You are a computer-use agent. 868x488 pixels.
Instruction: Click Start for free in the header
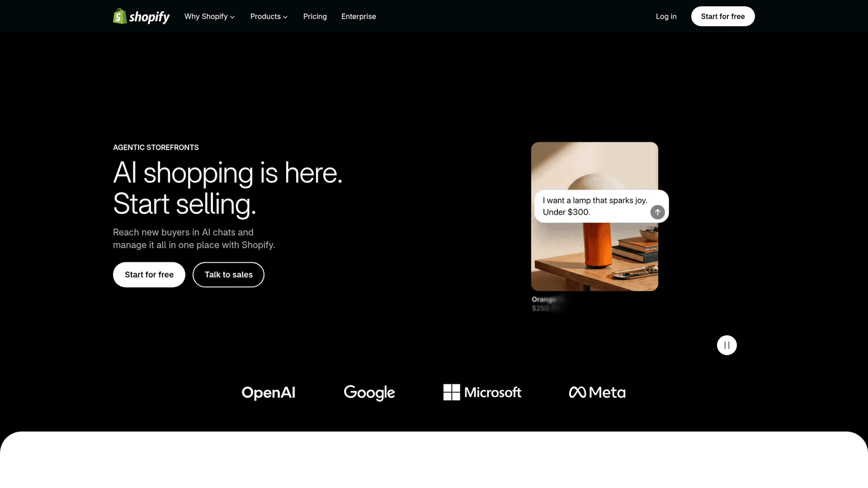[x=723, y=17]
